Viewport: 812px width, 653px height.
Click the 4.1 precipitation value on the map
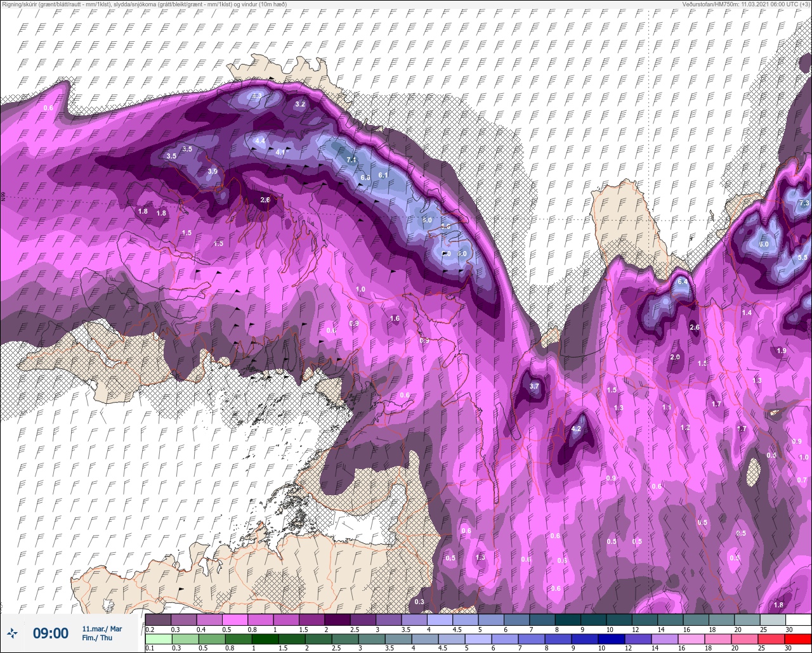coord(281,152)
